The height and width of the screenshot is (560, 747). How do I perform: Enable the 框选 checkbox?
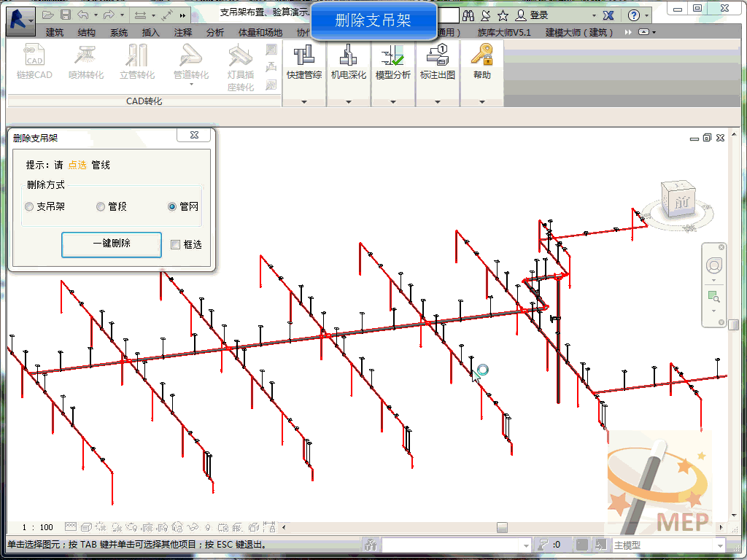pyautogui.click(x=175, y=244)
